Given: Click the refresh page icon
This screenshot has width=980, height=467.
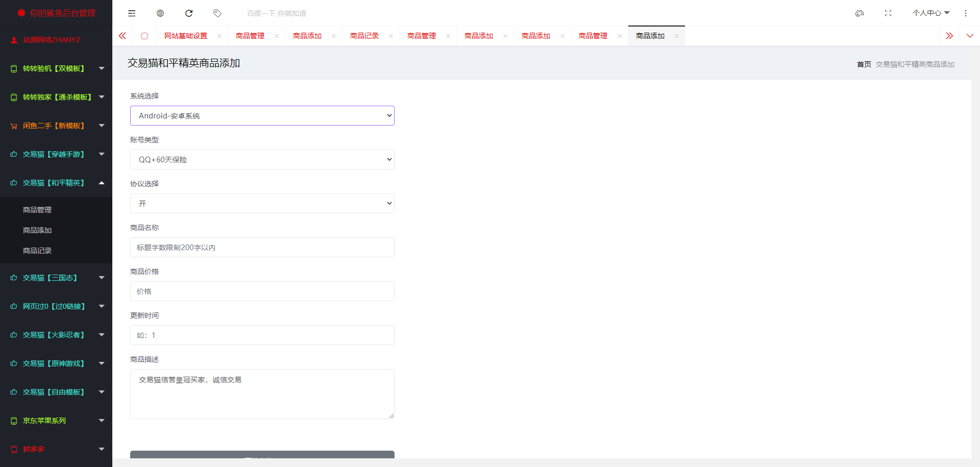Looking at the screenshot, I should (x=189, y=13).
